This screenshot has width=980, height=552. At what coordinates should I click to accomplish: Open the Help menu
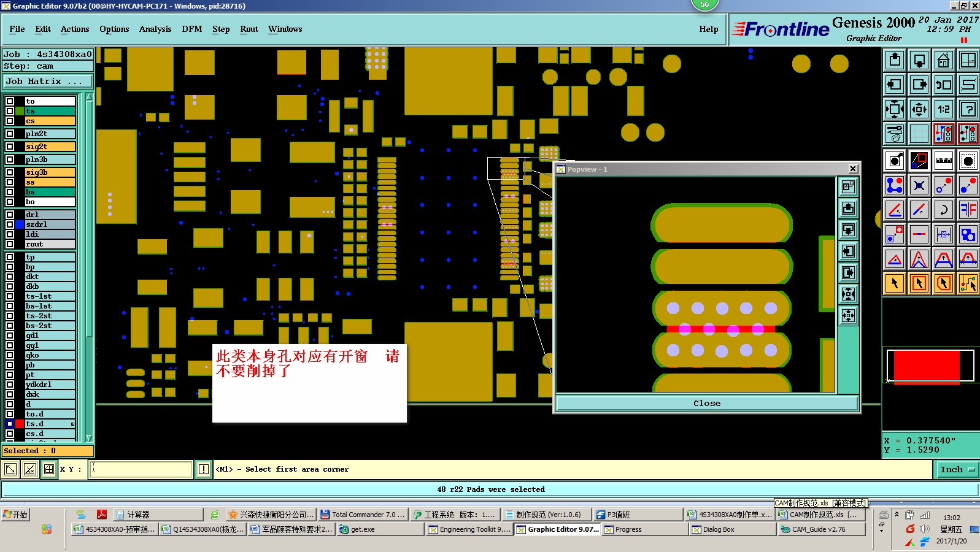coord(709,29)
